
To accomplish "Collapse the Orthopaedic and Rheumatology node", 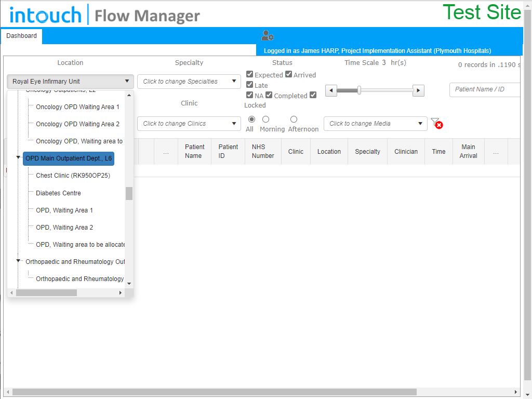I will pos(18,261).
